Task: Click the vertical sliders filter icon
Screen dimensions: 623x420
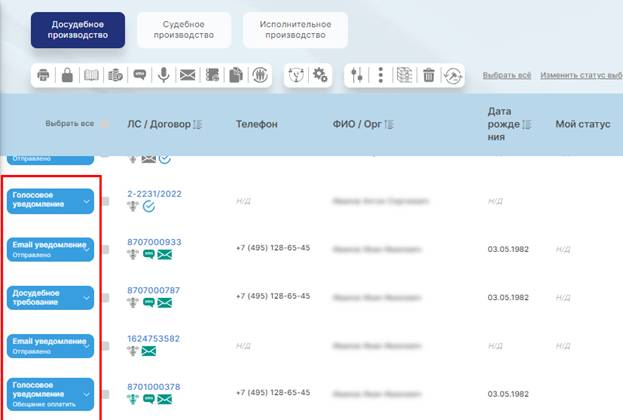Action: point(360,75)
